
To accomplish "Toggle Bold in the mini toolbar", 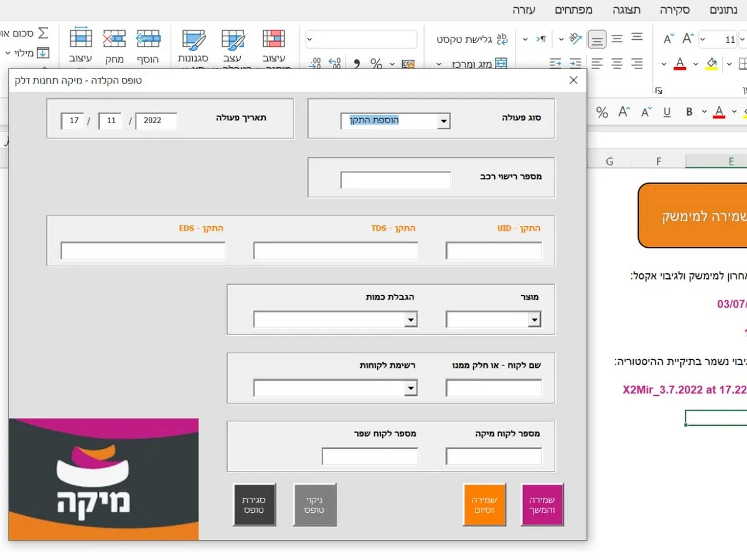I will (689, 112).
